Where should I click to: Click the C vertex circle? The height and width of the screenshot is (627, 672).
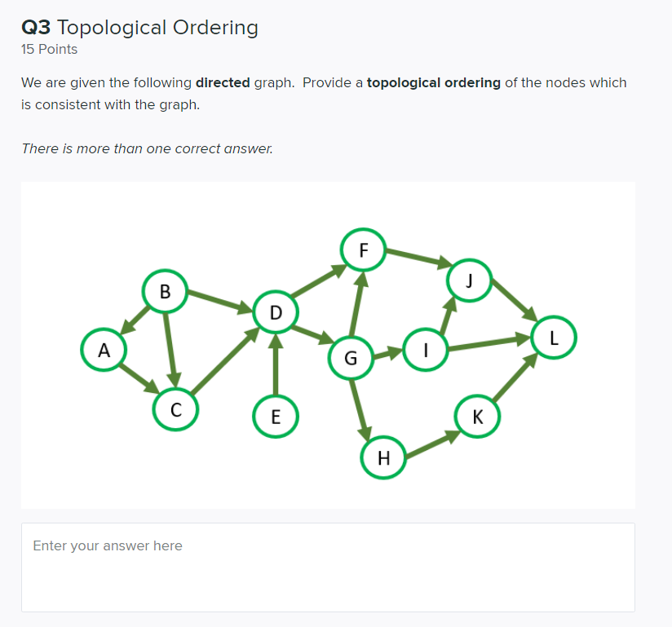(x=175, y=409)
